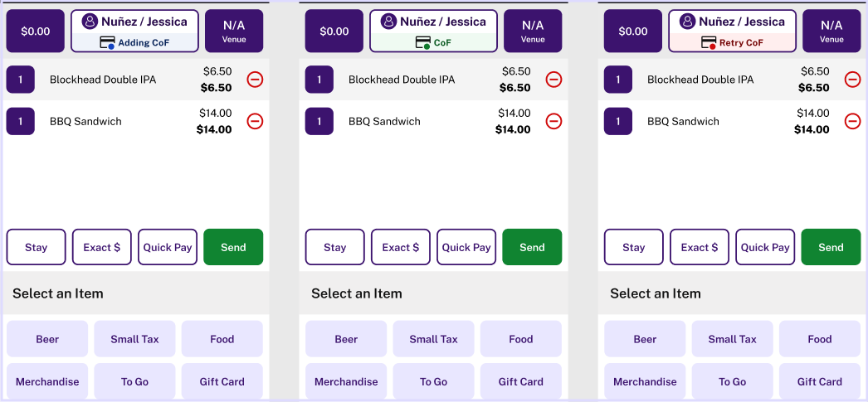Click the card icon with green dot, CoF
This screenshot has width=868, height=402.
coord(423,42)
